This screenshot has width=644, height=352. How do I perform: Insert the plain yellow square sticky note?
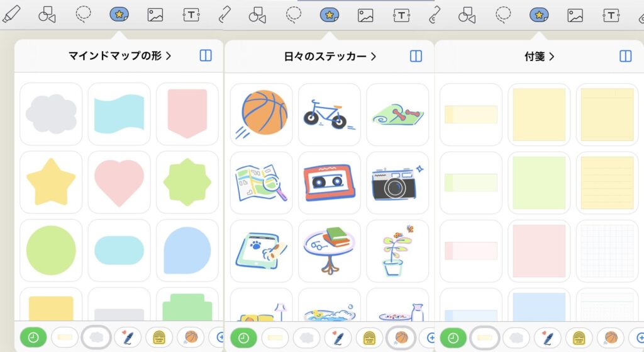tap(539, 115)
